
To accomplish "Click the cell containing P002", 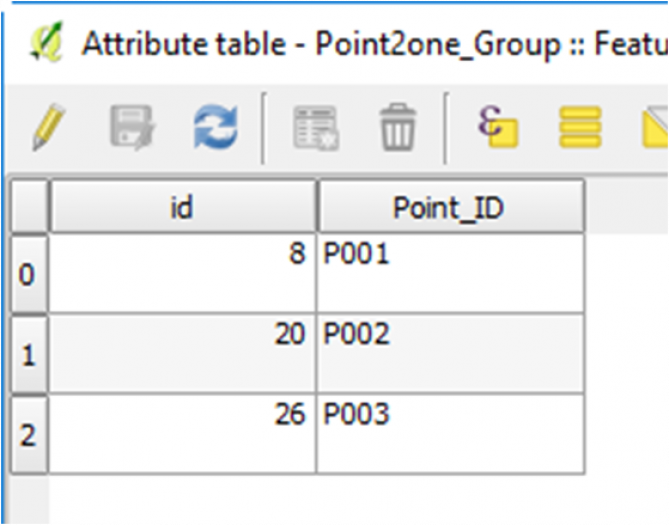I will point(451,353).
